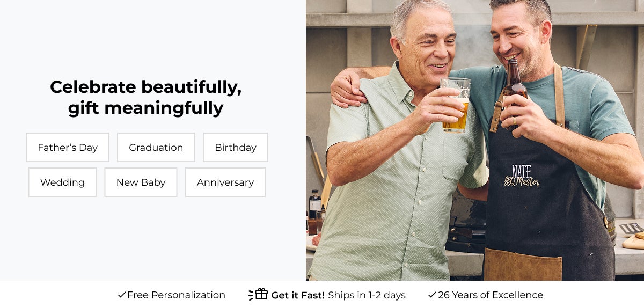Click the checkmark beside 26 Years of Excellence
644x307 pixels.
point(432,295)
